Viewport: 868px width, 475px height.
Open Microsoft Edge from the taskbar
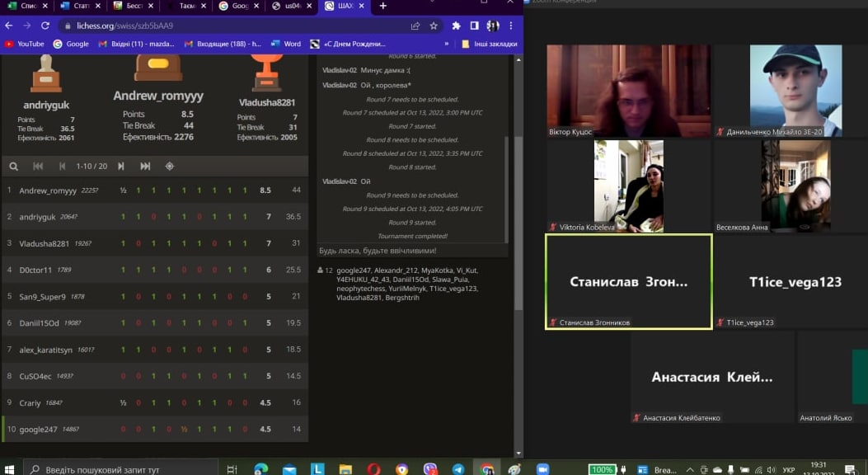point(260,469)
